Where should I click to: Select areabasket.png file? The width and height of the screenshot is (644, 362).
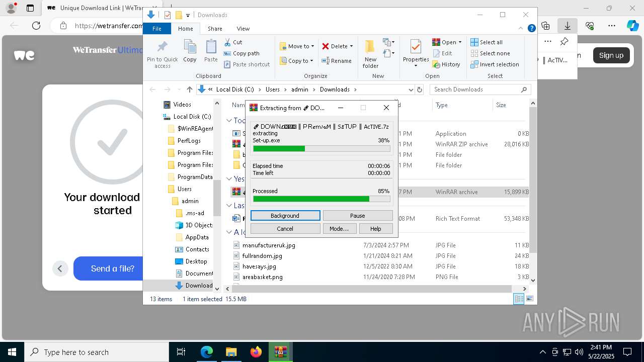point(263,277)
